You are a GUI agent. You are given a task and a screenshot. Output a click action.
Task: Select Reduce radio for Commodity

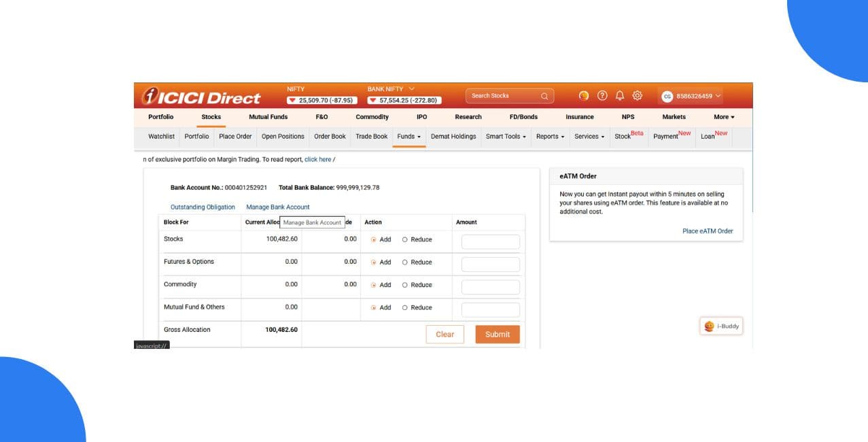[405, 285]
